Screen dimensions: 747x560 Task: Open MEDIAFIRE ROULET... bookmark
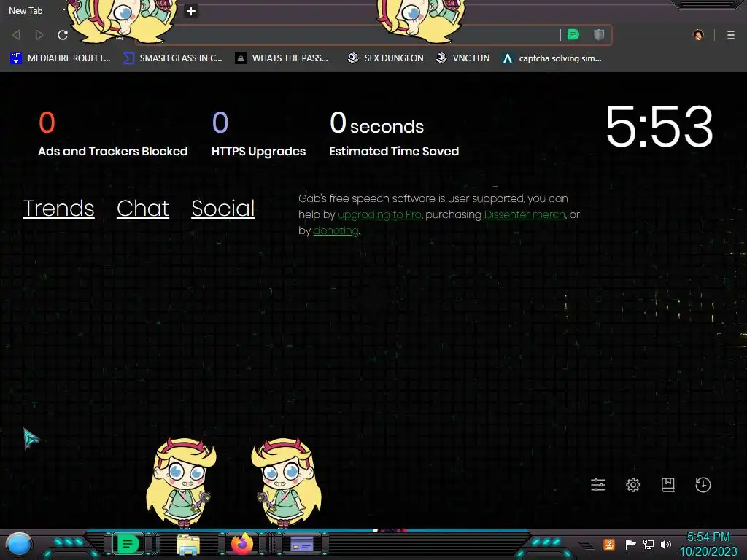click(60, 58)
